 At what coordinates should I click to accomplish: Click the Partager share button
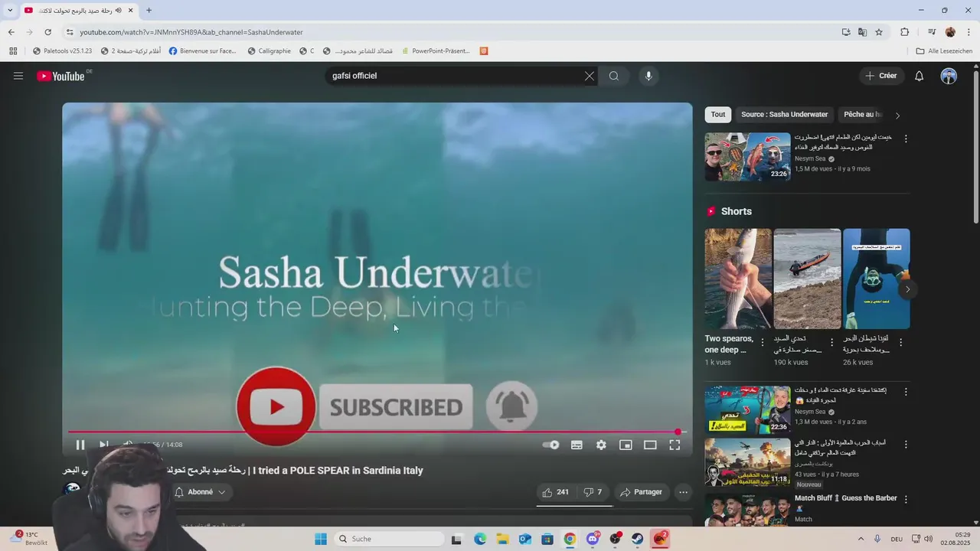click(x=641, y=492)
